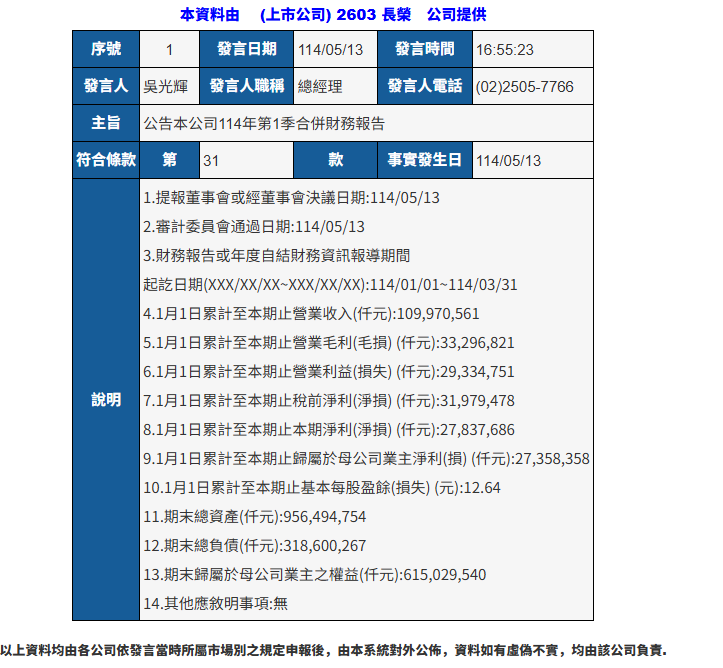This screenshot has width=723, height=668.
Task: Click line 8 本期淨利 27,837,686
Action: click(329, 430)
